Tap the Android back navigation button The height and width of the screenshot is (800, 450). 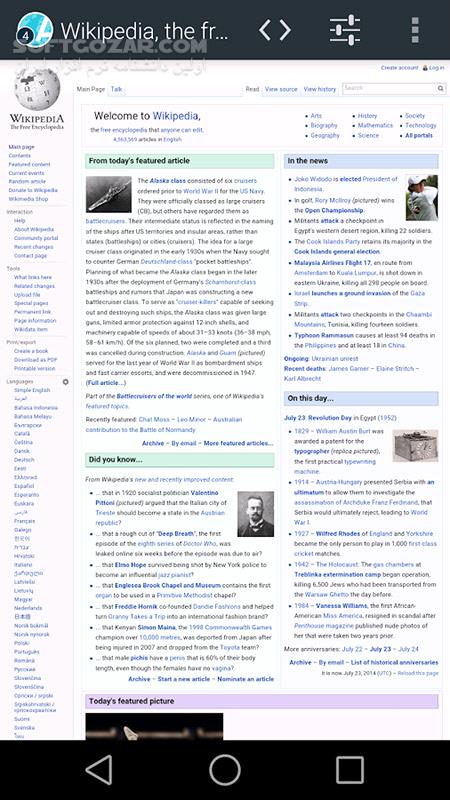pyautogui.click(x=99, y=769)
